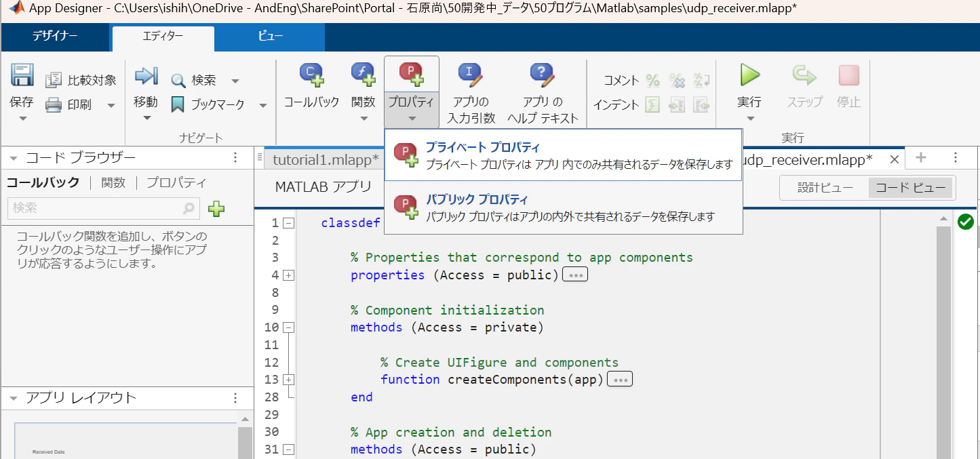The image size is (980, 459).
Task: Click the 停止 stop icon
Action: pos(849,75)
